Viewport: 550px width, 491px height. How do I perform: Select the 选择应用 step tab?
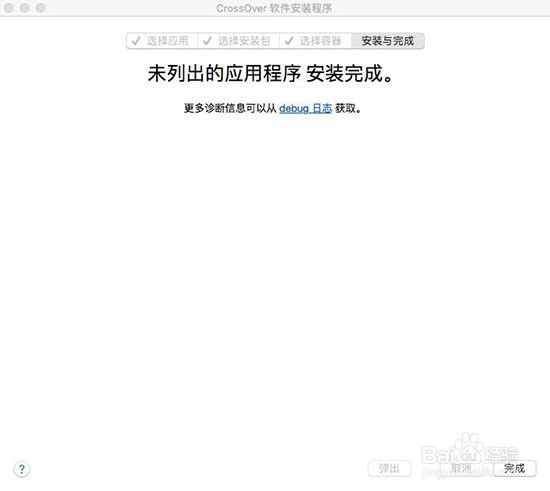[162, 41]
